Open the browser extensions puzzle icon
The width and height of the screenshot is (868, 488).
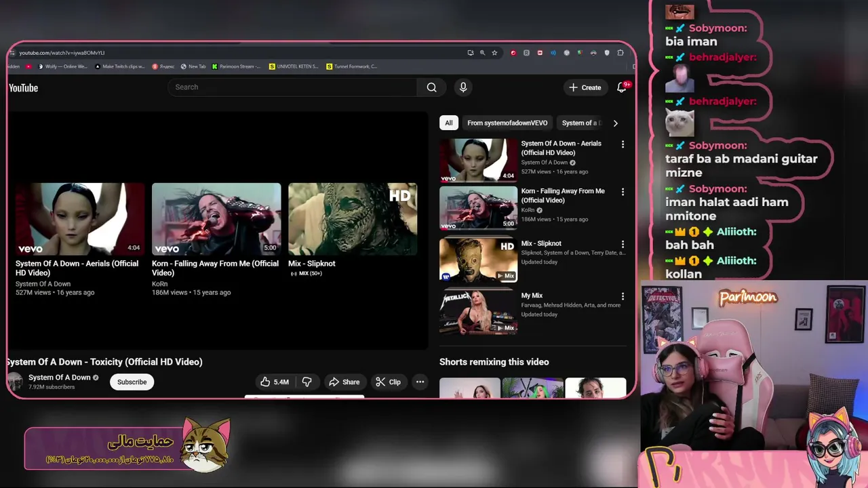coord(620,53)
